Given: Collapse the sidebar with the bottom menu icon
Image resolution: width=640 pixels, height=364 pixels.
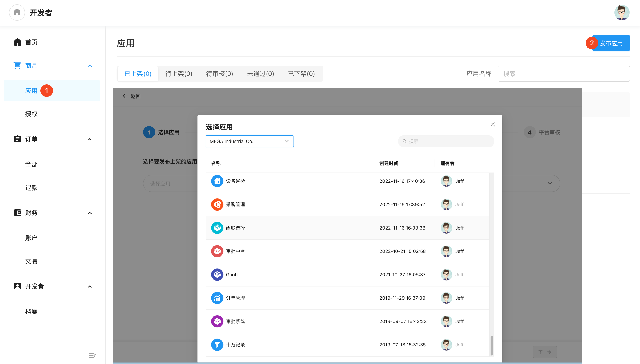Looking at the screenshot, I should point(92,355).
